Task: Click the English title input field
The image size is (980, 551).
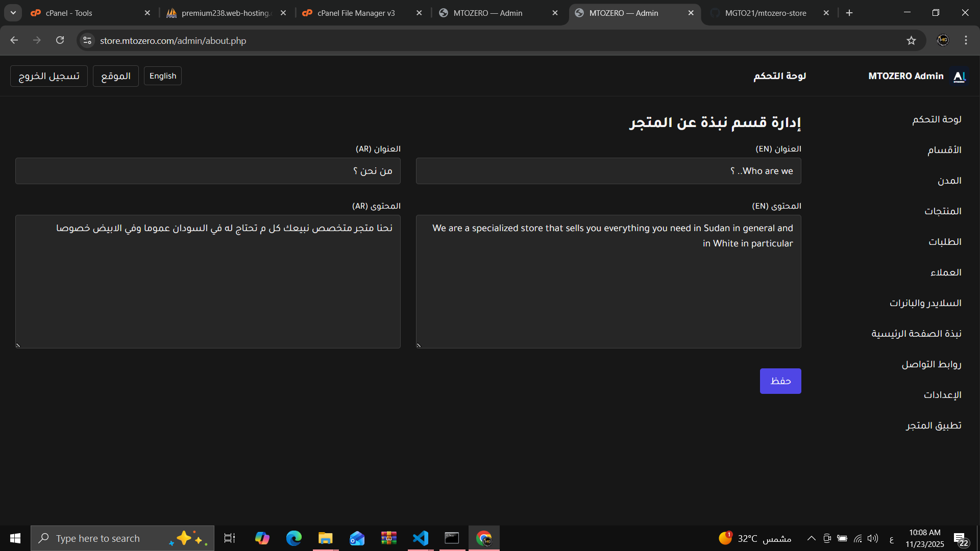Action: [x=608, y=171]
